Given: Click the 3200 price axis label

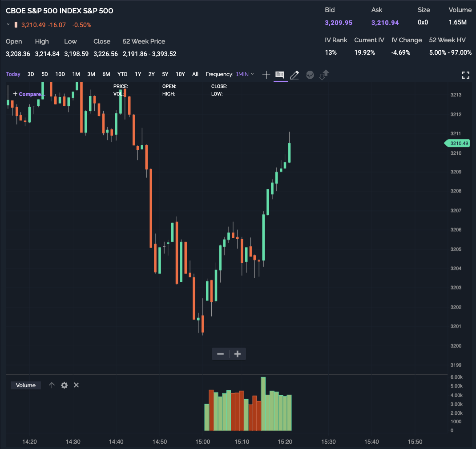Looking at the screenshot, I should (456, 346).
